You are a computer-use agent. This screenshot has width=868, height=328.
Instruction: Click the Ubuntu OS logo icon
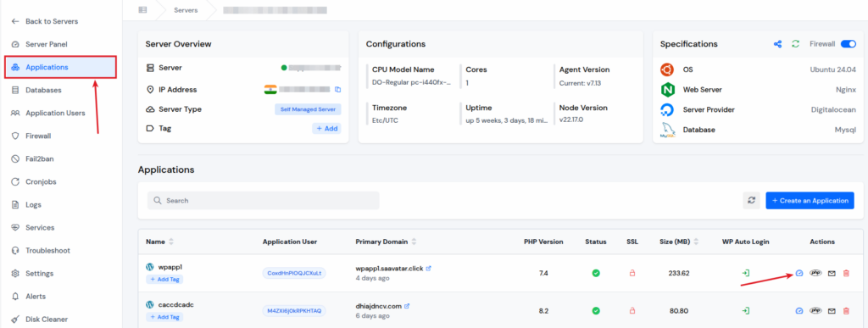tap(667, 69)
